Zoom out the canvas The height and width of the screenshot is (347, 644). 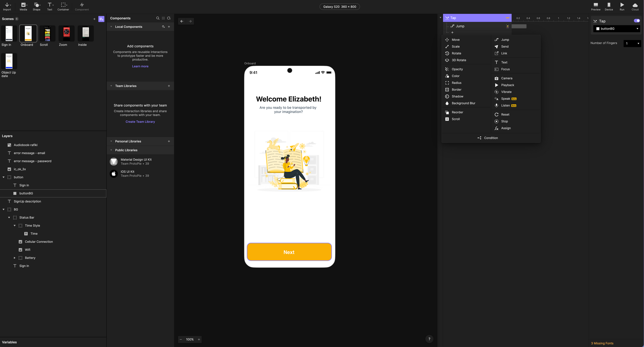181,339
